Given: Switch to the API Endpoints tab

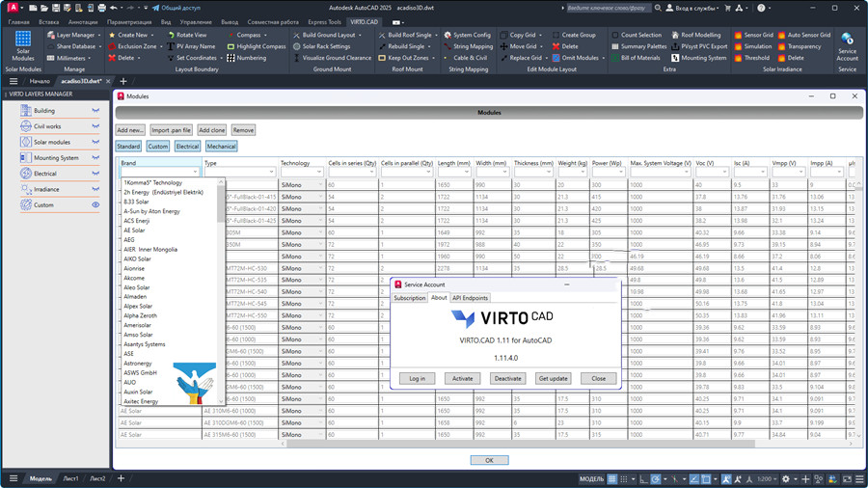Looking at the screenshot, I should pyautogui.click(x=470, y=298).
